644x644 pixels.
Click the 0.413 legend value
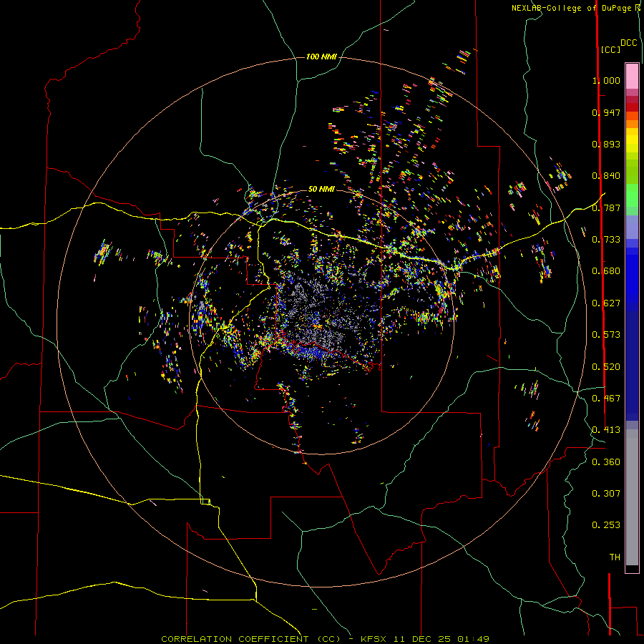(606, 430)
